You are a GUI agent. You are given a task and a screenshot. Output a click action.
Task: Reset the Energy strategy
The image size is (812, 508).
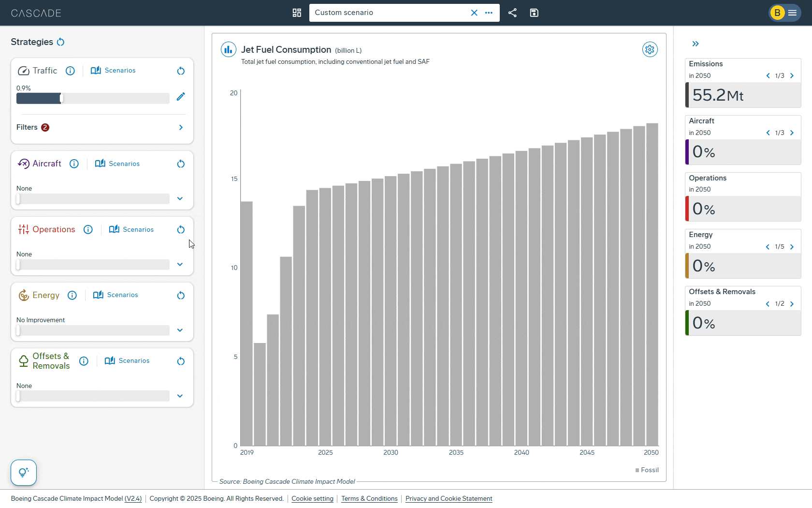pos(181,296)
